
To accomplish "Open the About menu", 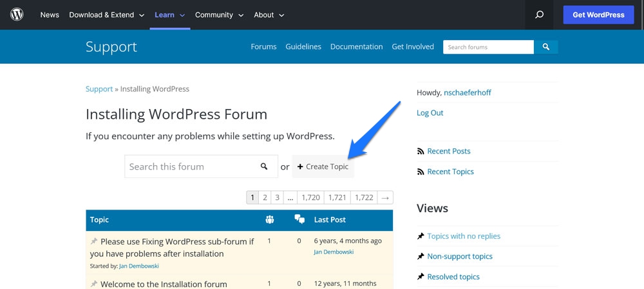I will 269,15.
